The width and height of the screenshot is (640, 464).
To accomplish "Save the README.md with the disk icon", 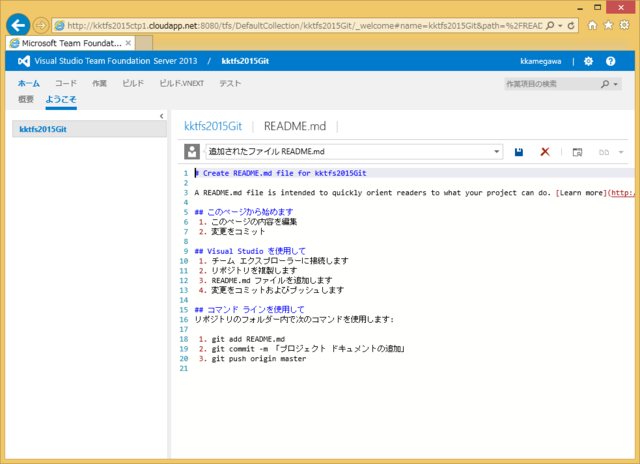I will [519, 152].
